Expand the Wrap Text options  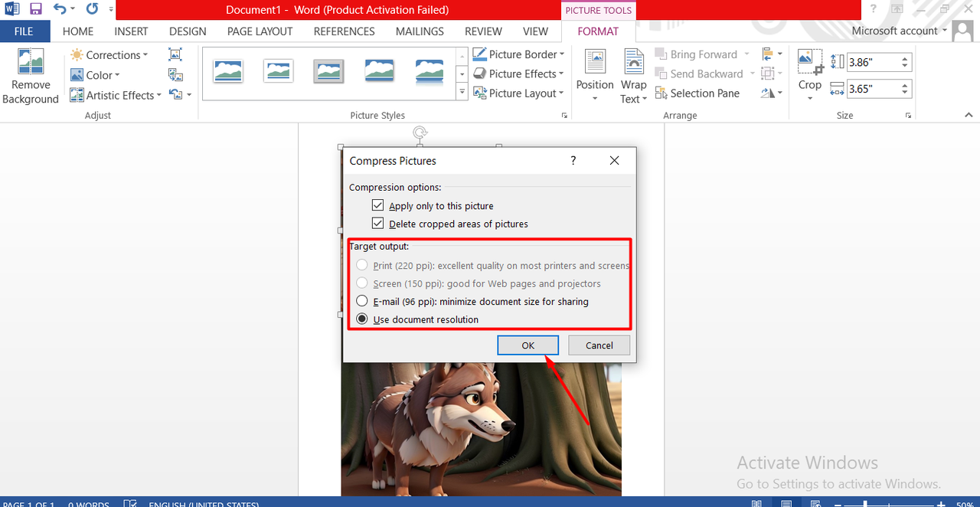click(x=633, y=77)
